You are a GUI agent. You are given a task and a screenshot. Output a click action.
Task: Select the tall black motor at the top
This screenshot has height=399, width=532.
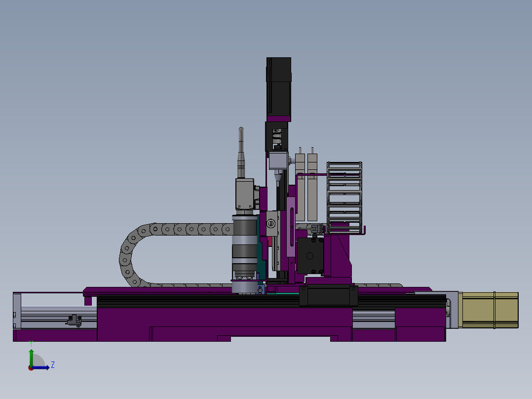click(x=278, y=86)
